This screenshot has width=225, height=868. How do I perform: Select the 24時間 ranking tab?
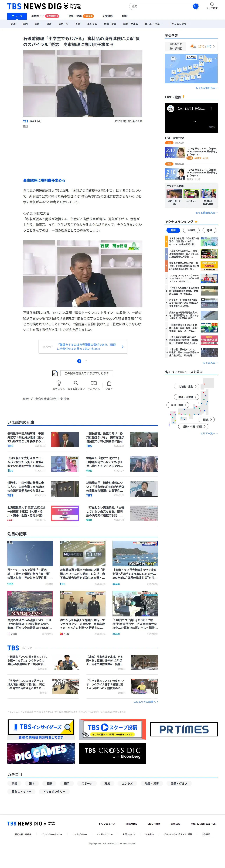191,231
